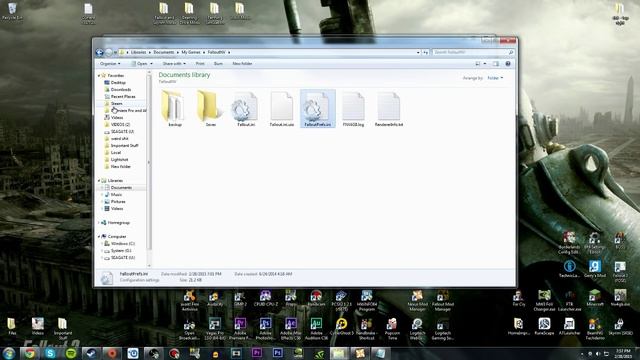This screenshot has height=360, width=640.
Task: Select the Fallout.ini file
Action: click(x=246, y=109)
